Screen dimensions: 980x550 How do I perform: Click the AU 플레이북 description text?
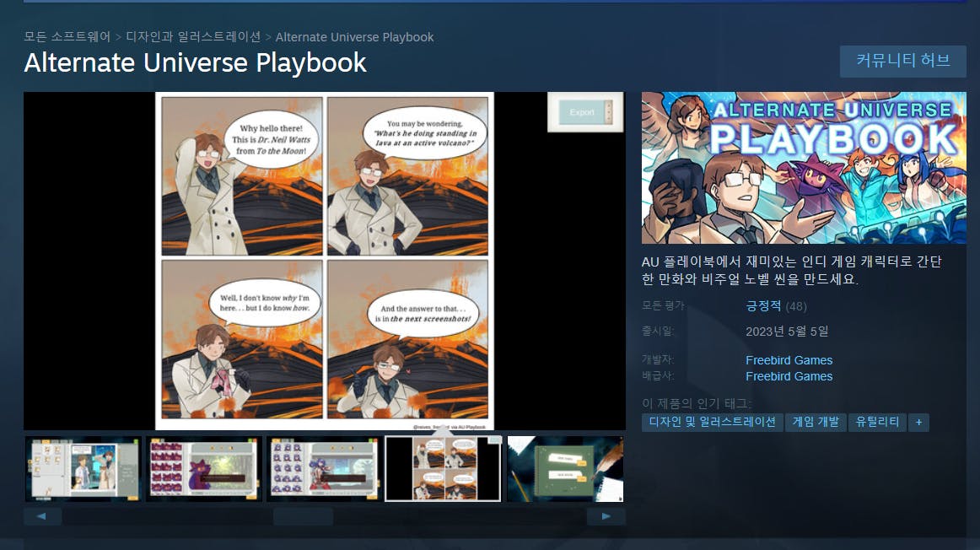pos(791,270)
